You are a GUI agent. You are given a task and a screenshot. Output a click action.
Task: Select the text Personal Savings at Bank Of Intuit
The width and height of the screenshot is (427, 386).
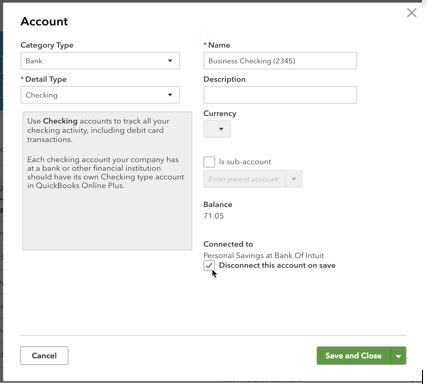click(x=263, y=255)
